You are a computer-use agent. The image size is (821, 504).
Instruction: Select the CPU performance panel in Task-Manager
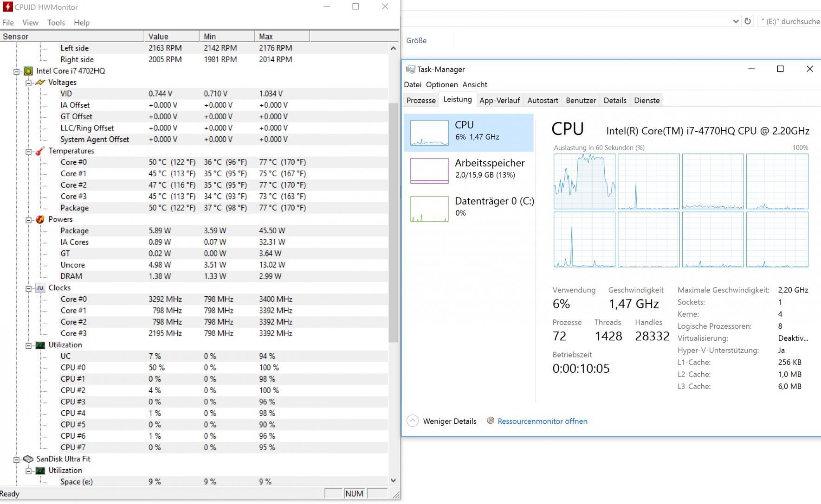469,133
